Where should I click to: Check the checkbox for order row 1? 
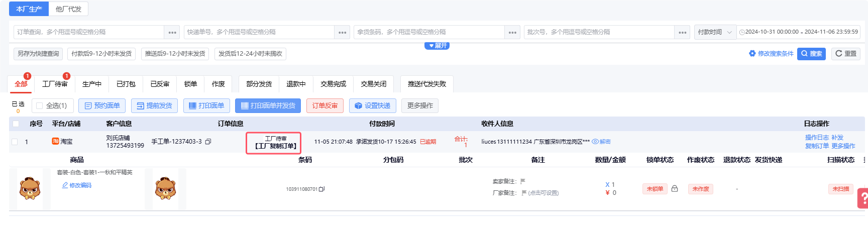click(x=15, y=142)
